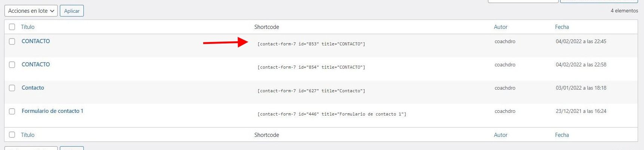Sort by Título in header row
The width and height of the screenshot is (644, 150).
click(x=28, y=27)
